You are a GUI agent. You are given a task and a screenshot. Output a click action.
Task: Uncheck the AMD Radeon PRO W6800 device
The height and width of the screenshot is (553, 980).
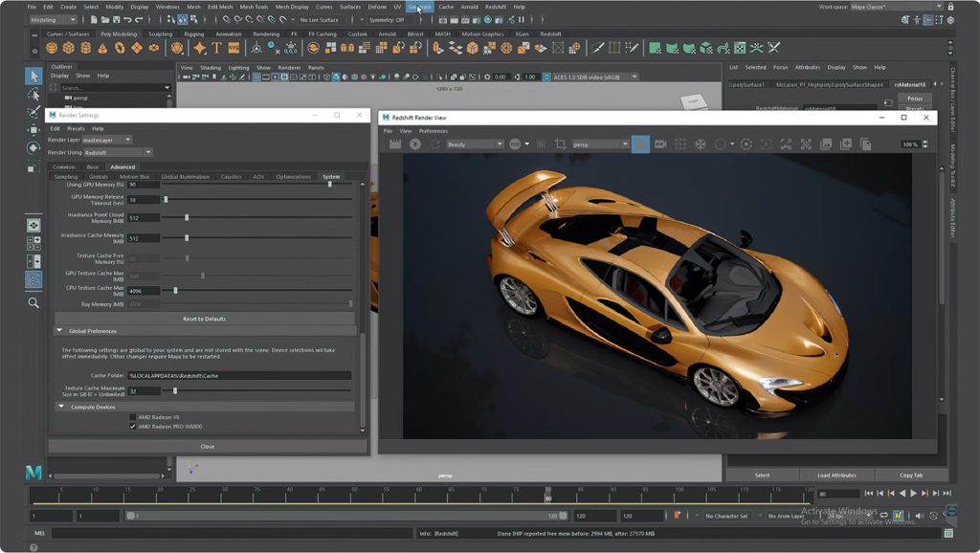tap(132, 426)
